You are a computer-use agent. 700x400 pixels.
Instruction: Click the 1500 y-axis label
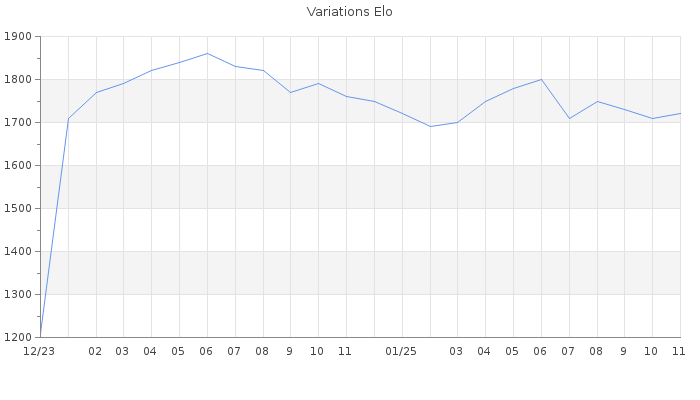[x=17, y=209]
